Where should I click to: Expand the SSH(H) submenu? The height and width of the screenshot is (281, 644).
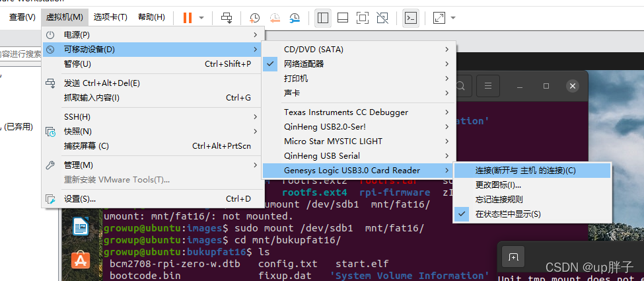pyautogui.click(x=153, y=117)
